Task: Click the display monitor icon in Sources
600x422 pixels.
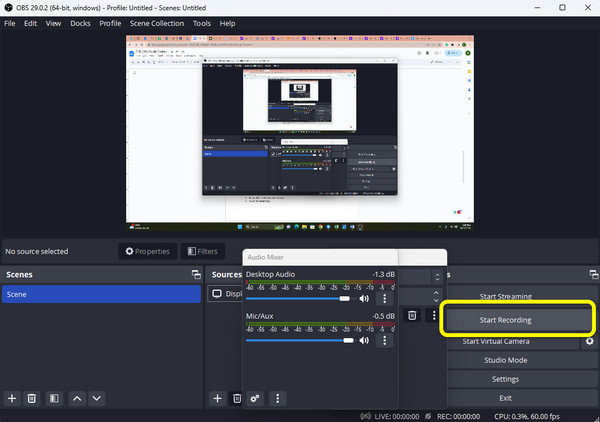Action: pos(217,294)
